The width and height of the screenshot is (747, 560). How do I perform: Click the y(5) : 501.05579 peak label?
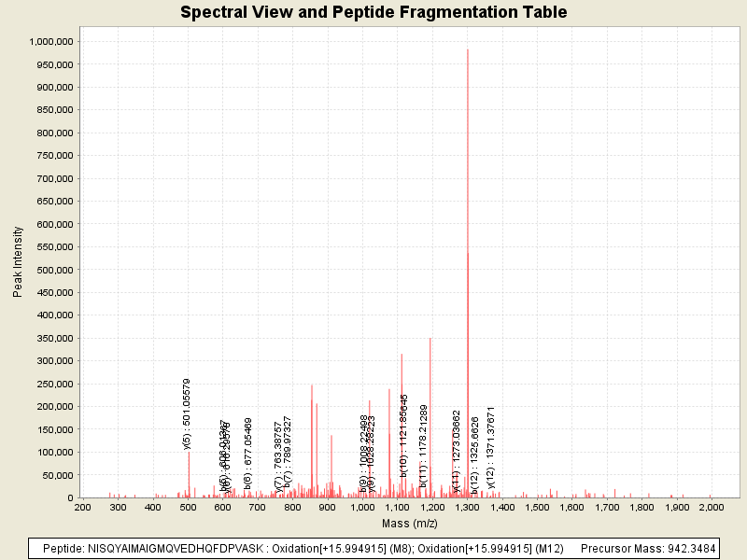pyautogui.click(x=188, y=413)
